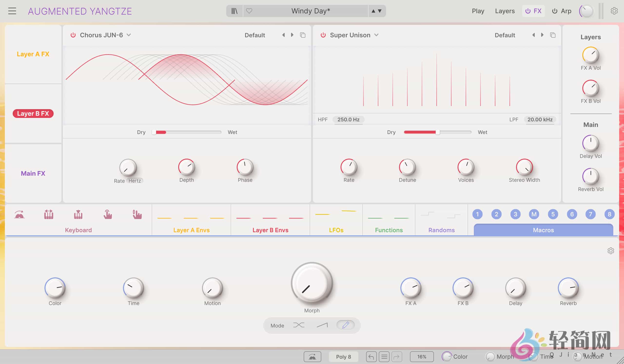The height and width of the screenshot is (364, 624).
Task: Open the preset browser library icon
Action: pos(234,11)
